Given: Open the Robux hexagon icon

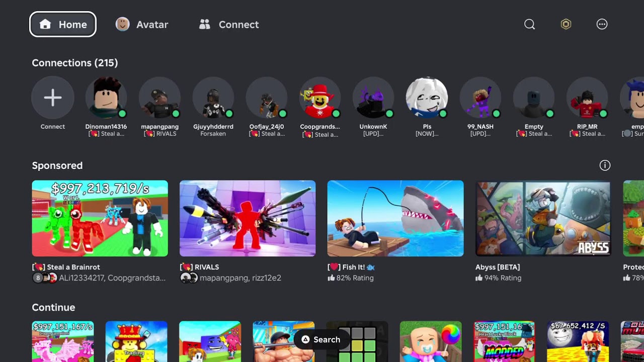Looking at the screenshot, I should coord(566,24).
